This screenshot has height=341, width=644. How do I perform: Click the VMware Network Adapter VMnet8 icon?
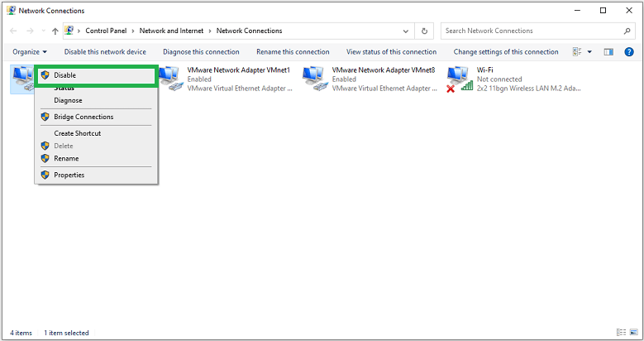pyautogui.click(x=316, y=79)
